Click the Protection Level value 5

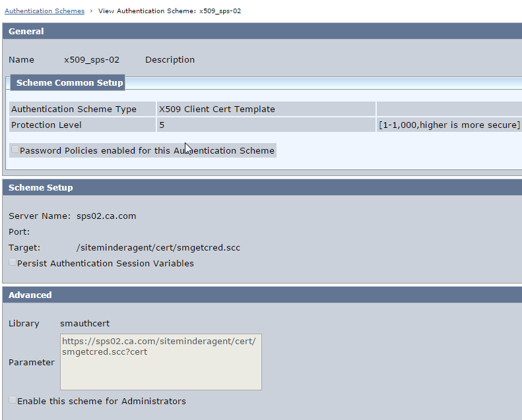click(266, 125)
